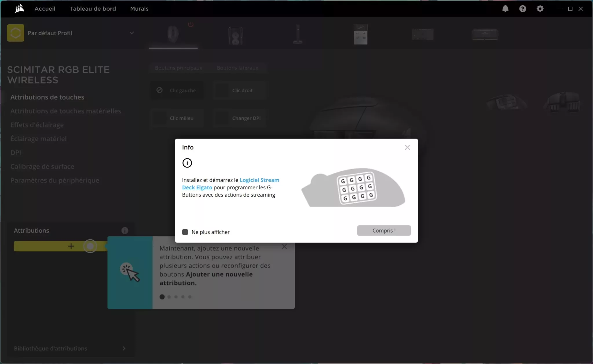Click the Corsair sails logo

point(19,9)
